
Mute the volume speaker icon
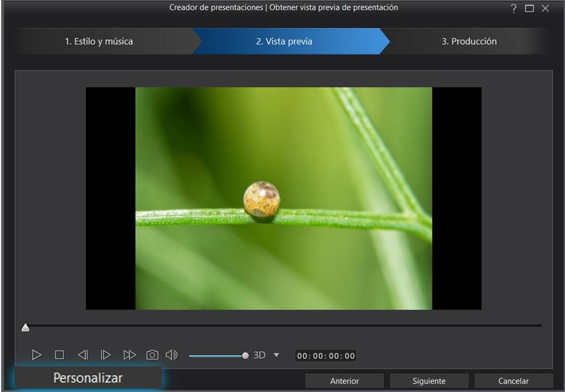click(x=172, y=355)
